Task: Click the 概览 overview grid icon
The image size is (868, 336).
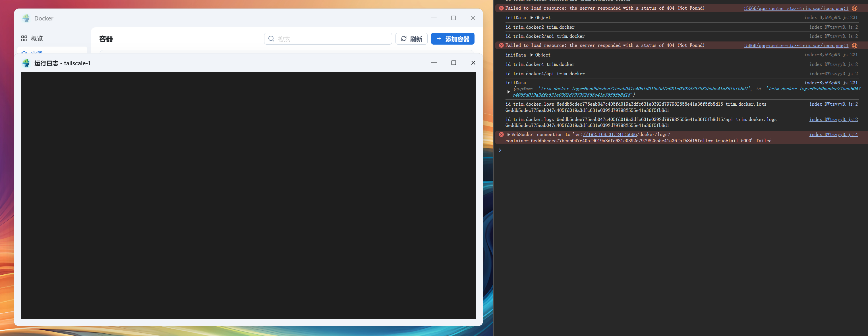Action: pos(24,38)
